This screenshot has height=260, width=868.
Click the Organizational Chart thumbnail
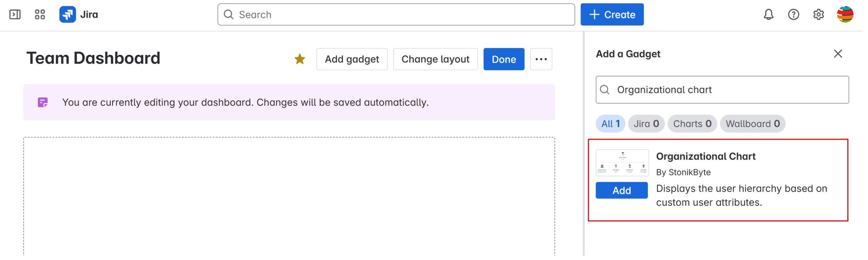tap(622, 163)
